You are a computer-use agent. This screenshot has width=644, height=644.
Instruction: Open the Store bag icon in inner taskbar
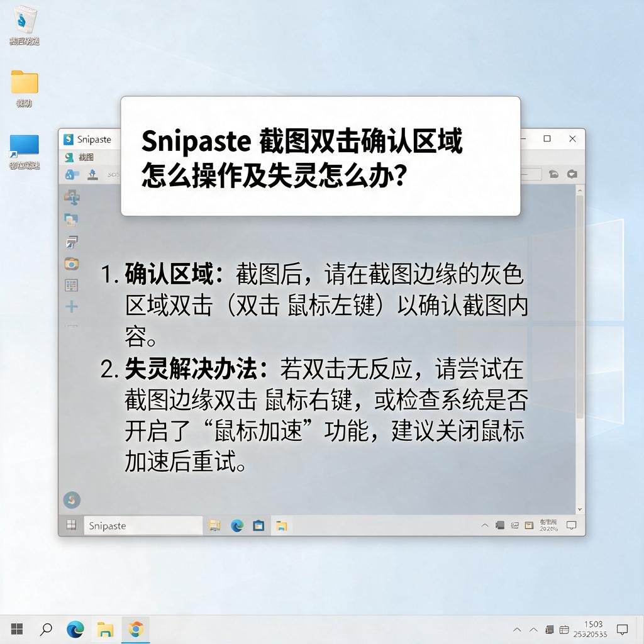[x=258, y=525]
